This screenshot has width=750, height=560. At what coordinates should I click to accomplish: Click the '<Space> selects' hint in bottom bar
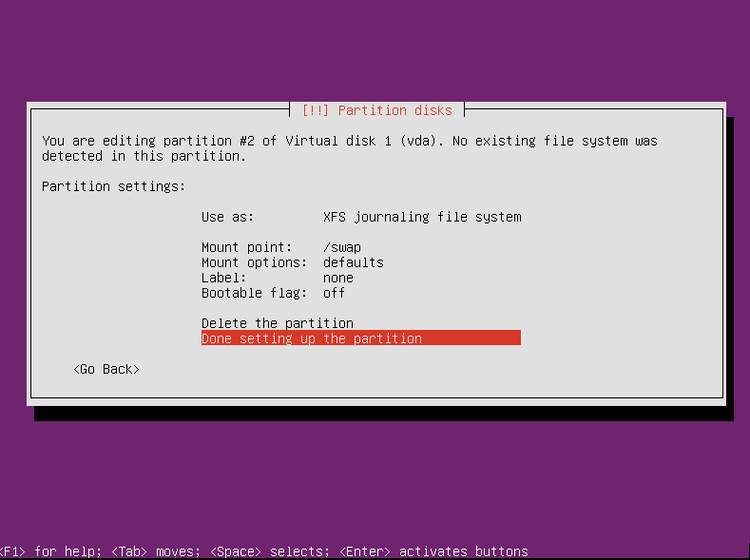270,551
